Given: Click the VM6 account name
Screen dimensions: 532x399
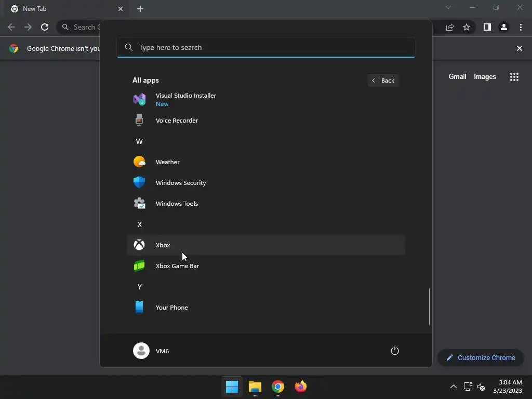Looking at the screenshot, I should point(162,351).
